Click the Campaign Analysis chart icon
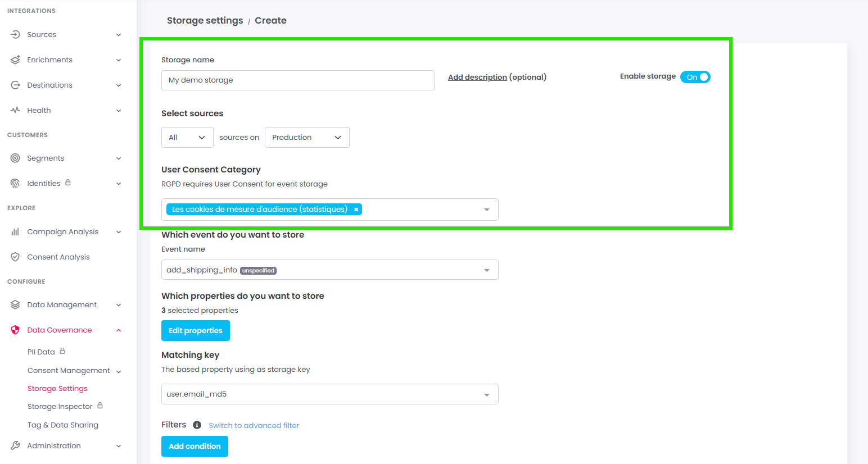 [x=15, y=231]
